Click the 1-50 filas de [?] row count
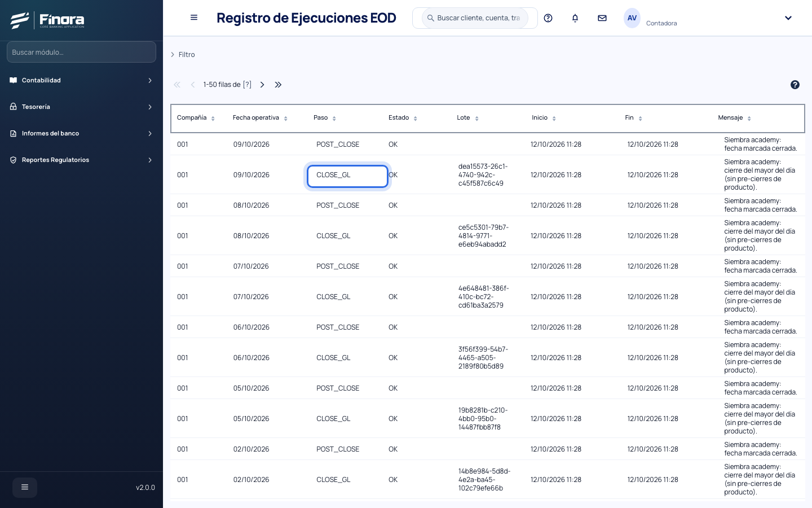This screenshot has width=812, height=508. point(227,85)
